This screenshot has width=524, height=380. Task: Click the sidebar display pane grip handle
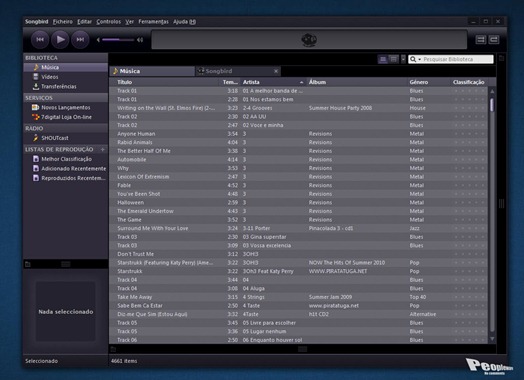(66, 264)
